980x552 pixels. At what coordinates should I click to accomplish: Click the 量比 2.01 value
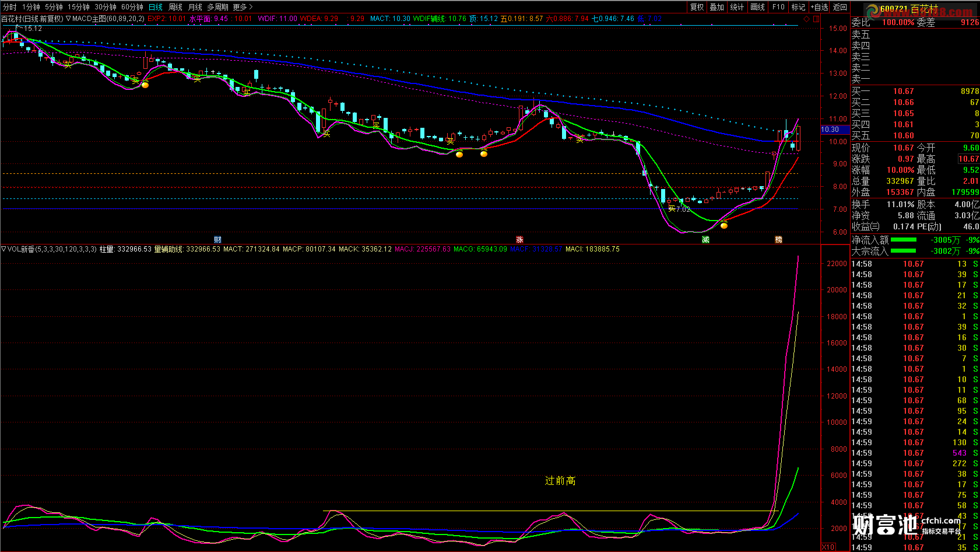tap(971, 181)
